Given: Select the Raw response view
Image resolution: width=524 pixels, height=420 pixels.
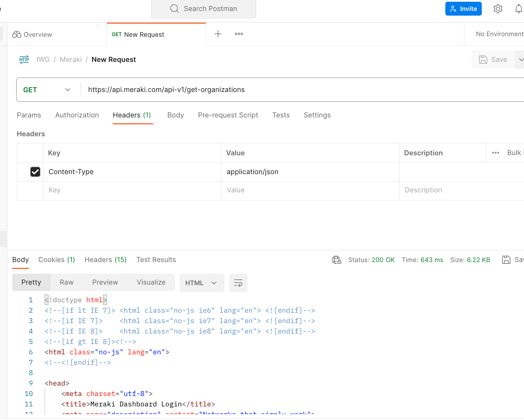Looking at the screenshot, I should point(67,282).
